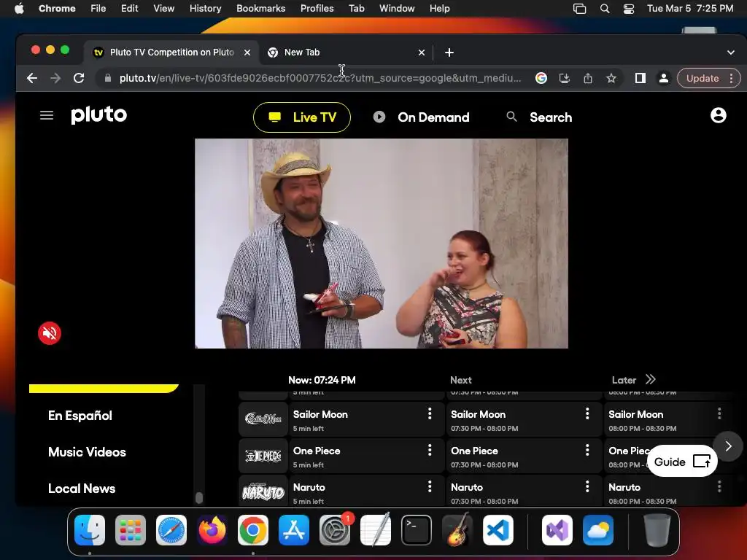The height and width of the screenshot is (560, 747).
Task: Open options for Naruto 07:30 PM
Action: click(x=587, y=486)
